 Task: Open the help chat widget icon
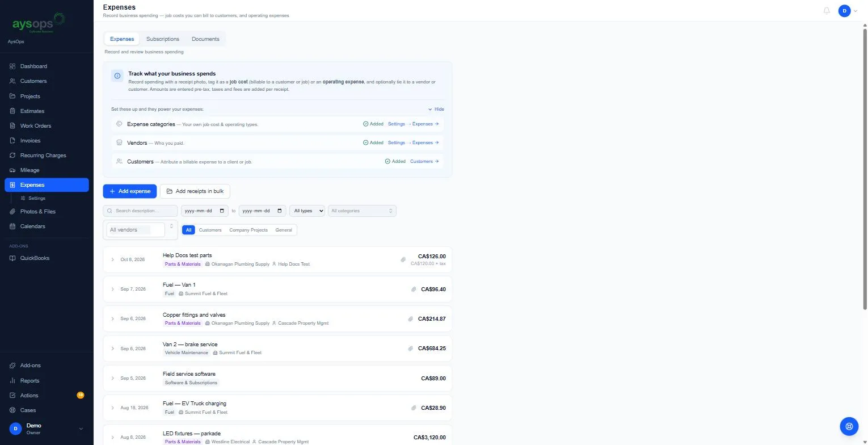coord(849,426)
